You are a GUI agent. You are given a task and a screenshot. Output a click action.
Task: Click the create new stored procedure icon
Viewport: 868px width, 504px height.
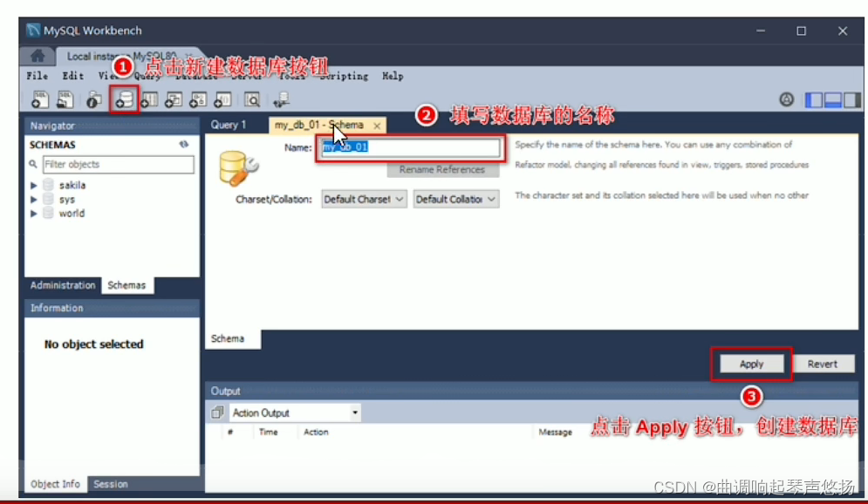click(198, 99)
